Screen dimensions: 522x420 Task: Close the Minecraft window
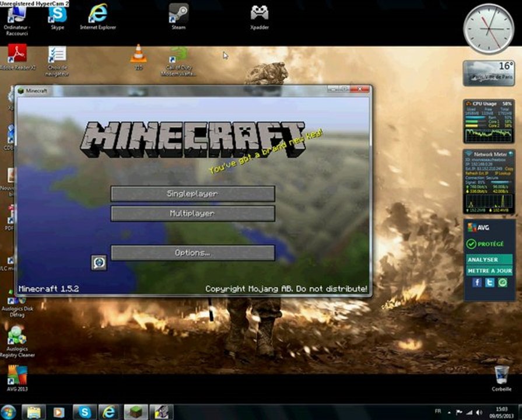click(x=359, y=89)
